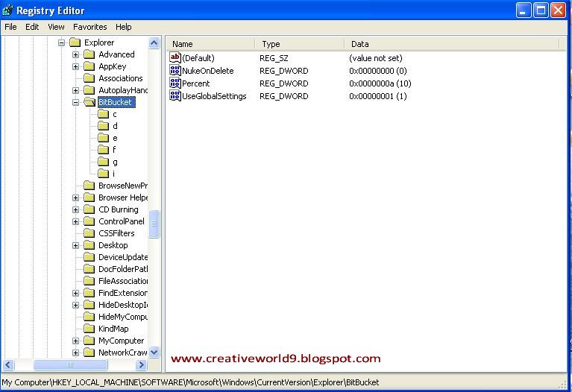Click the AppKey folder icon

coord(89,67)
